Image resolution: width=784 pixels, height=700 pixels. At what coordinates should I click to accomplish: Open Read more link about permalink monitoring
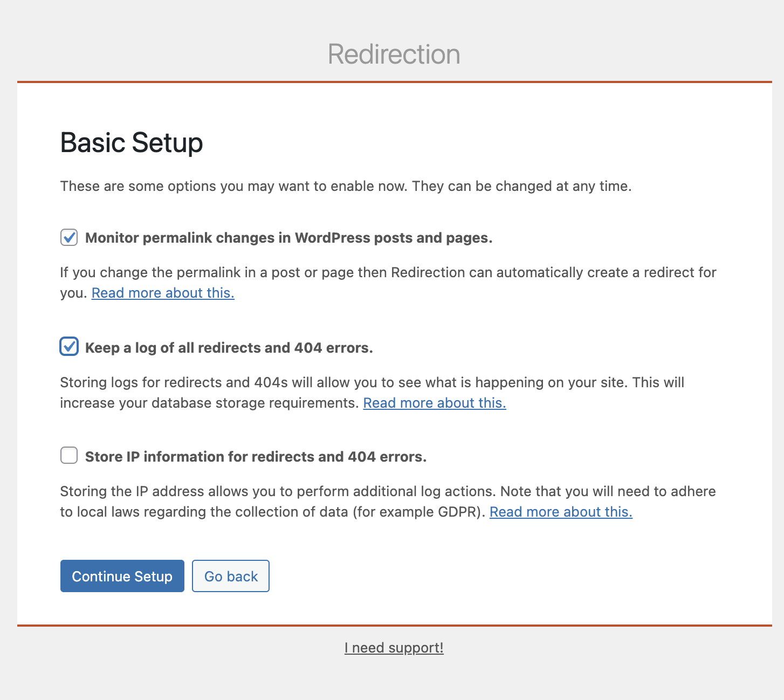tap(163, 293)
